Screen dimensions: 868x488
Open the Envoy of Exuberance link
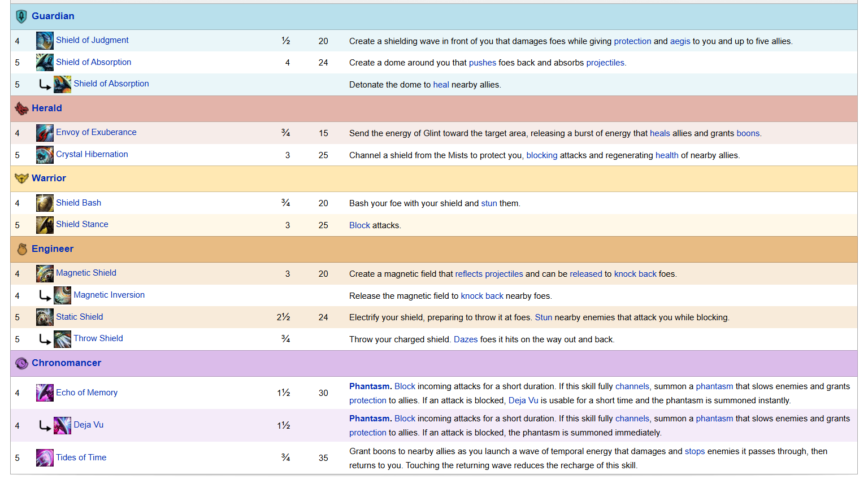tap(96, 132)
